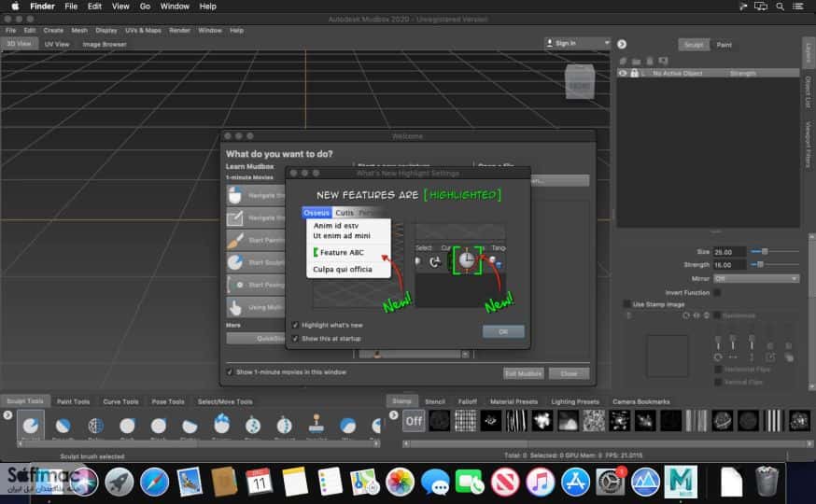Click the Size value field 25.00

(x=729, y=252)
